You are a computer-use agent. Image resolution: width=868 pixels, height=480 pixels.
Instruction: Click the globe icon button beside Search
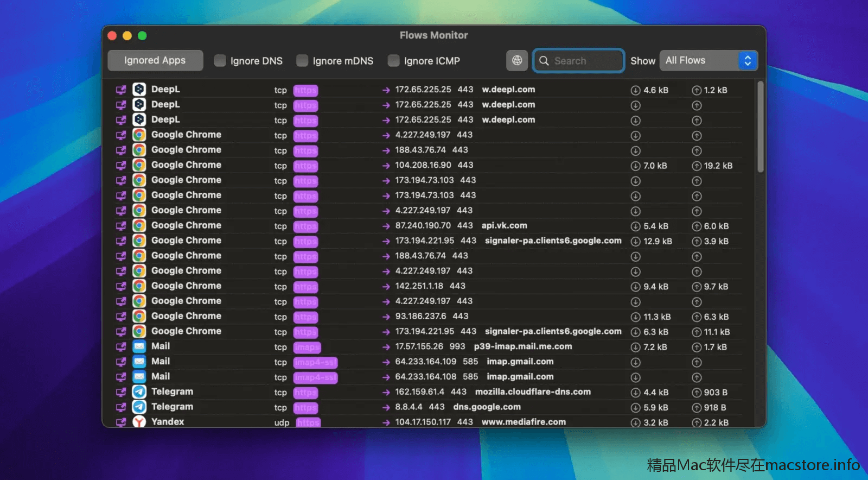[517, 60]
